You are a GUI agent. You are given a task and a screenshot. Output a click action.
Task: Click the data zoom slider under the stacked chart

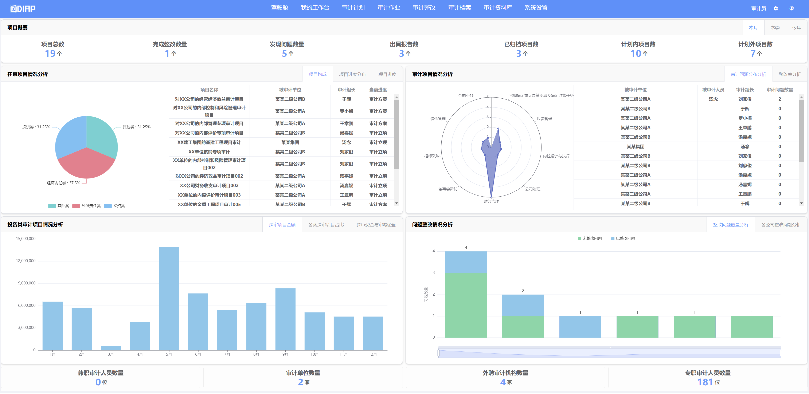609,352
